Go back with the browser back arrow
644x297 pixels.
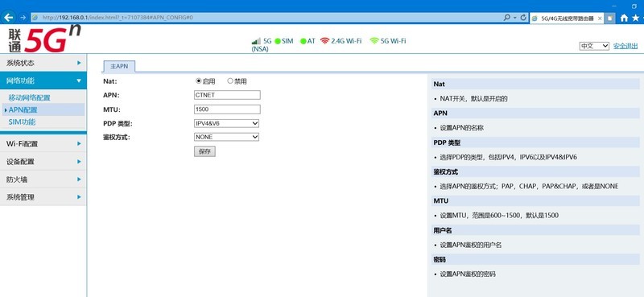tap(9, 17)
